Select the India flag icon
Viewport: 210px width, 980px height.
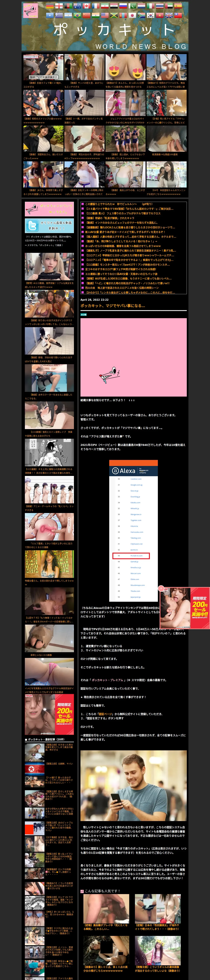pos(96,15)
